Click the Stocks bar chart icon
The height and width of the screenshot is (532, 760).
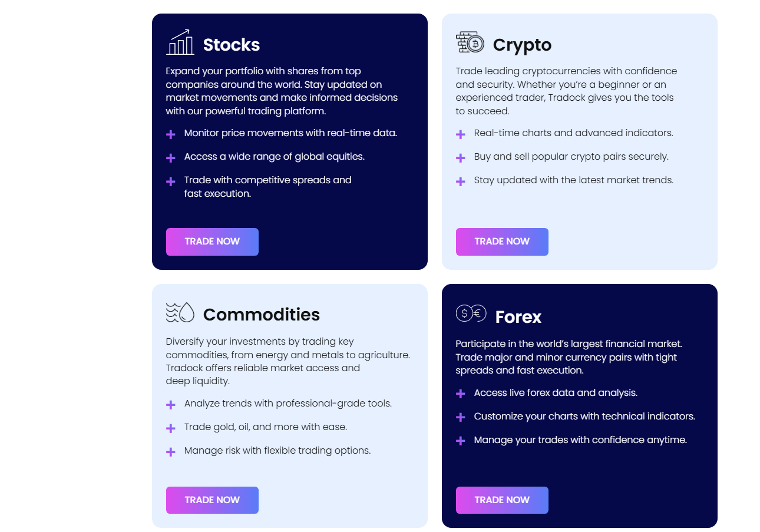(x=180, y=42)
